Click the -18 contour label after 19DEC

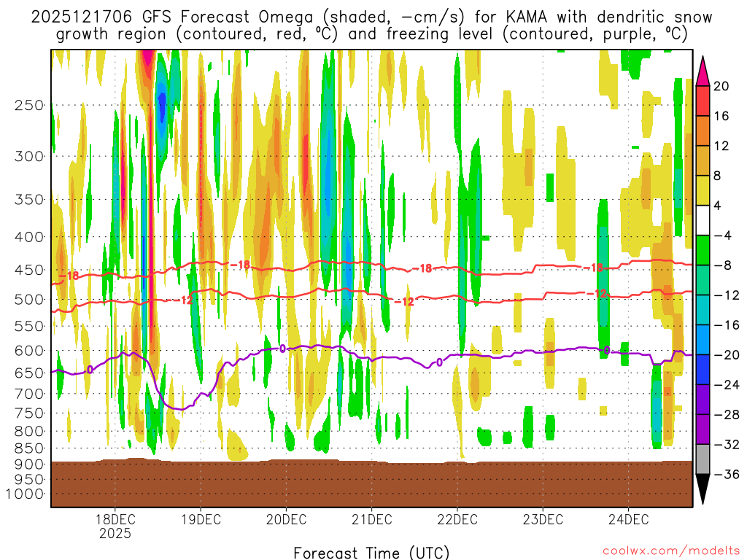240,265
